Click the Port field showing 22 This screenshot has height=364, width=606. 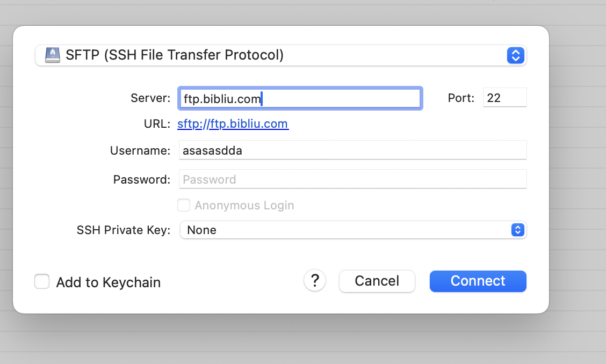click(x=505, y=97)
